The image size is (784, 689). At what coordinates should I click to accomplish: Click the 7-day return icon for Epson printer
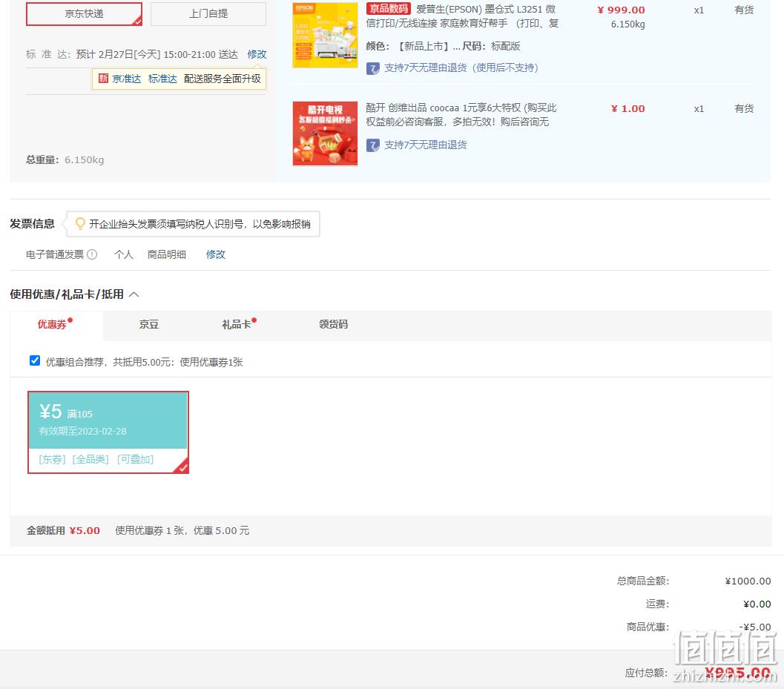(373, 68)
